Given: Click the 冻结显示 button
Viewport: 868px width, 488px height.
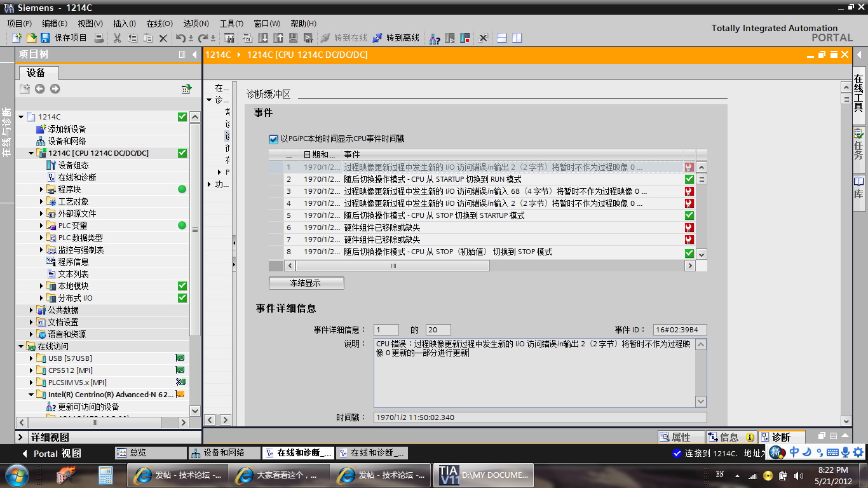Looking at the screenshot, I should tap(306, 283).
